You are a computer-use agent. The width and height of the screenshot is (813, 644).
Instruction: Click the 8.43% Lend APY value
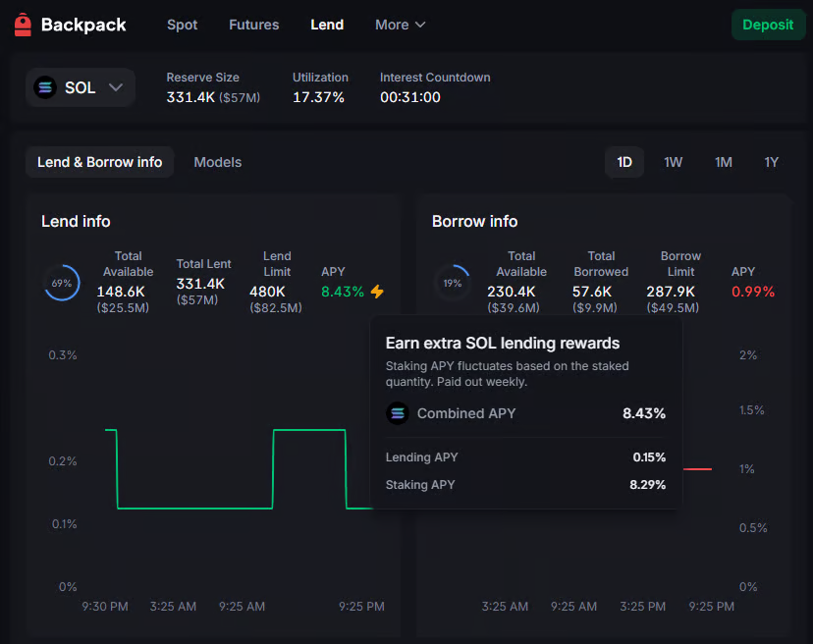tap(343, 292)
